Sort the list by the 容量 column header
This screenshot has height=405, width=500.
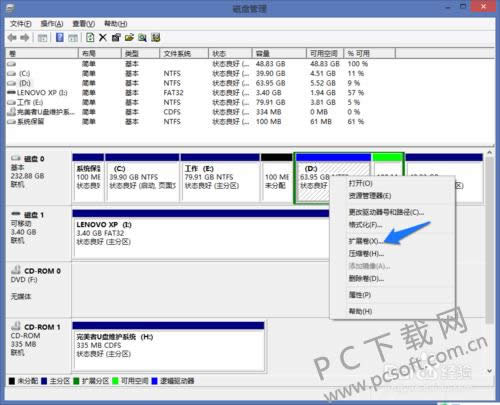279,53
